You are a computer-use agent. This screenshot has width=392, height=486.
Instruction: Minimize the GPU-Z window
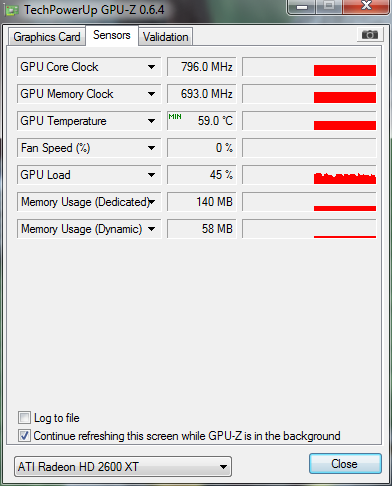(302, 7)
